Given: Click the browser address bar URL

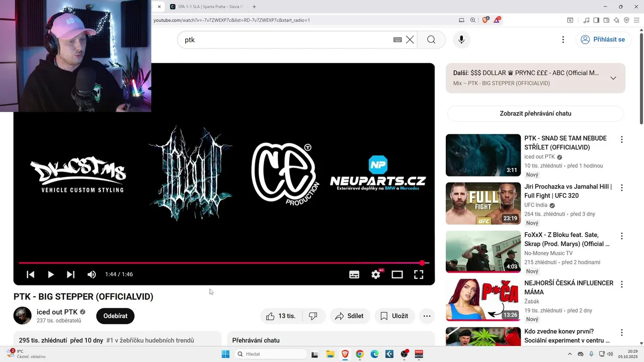Looking at the screenshot, I should pyautogui.click(x=231, y=20).
